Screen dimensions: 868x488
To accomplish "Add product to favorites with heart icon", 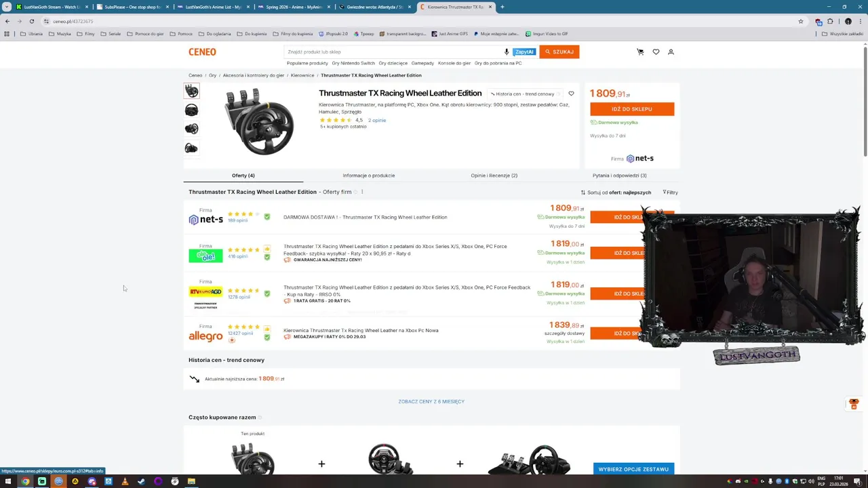I will pyautogui.click(x=571, y=94).
